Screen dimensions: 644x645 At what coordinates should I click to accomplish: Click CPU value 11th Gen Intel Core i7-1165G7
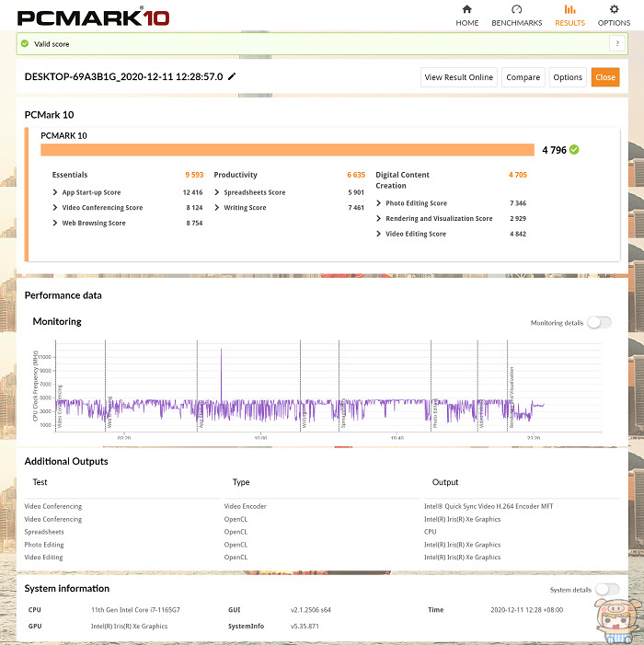click(135, 610)
